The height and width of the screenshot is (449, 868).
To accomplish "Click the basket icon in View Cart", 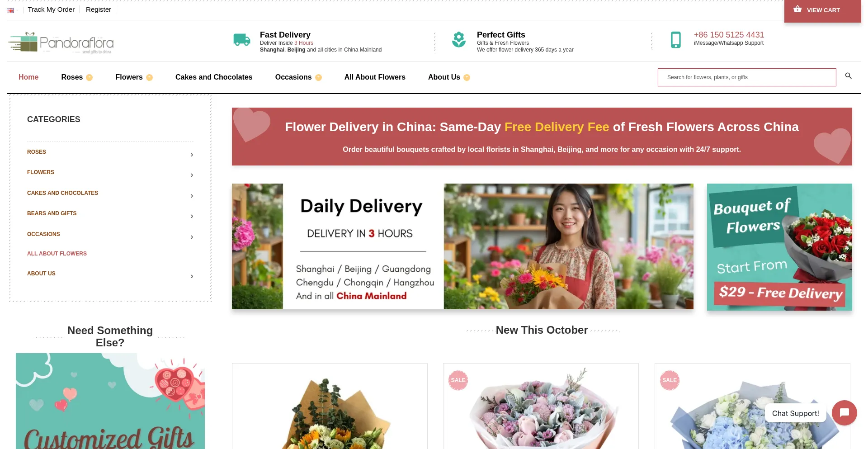I will pyautogui.click(x=797, y=9).
